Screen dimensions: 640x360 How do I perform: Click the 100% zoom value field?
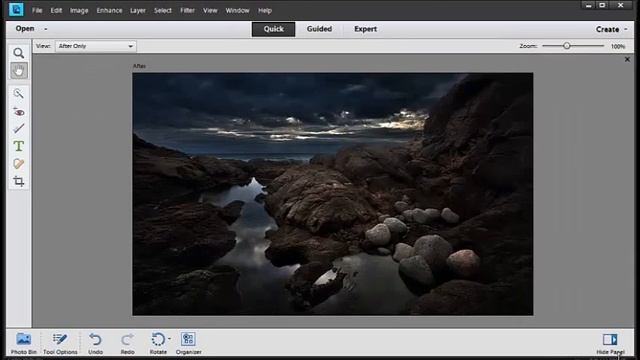click(x=618, y=47)
